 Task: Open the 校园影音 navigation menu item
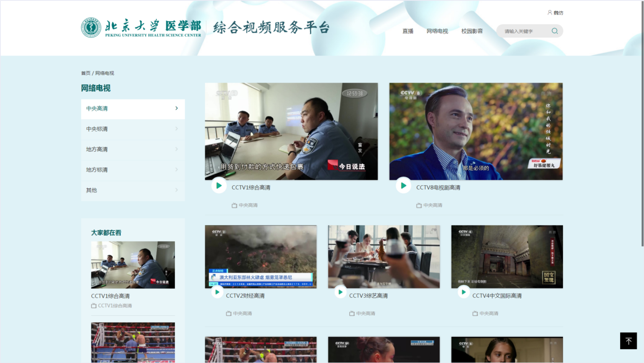(x=472, y=31)
